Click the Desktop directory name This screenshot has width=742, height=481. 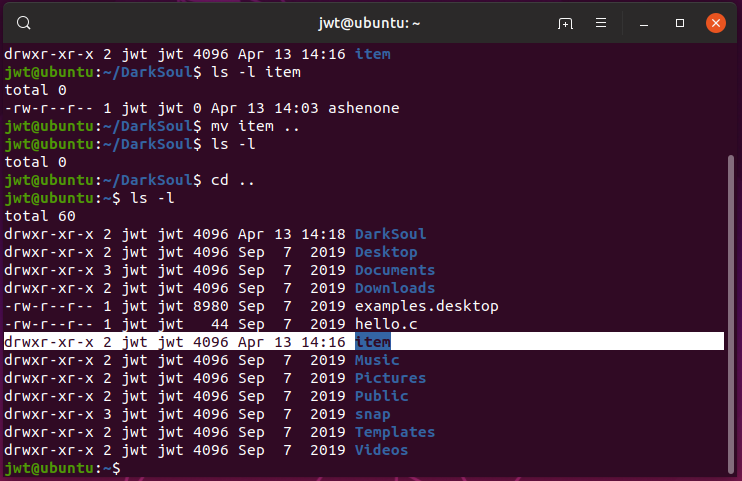(x=386, y=252)
